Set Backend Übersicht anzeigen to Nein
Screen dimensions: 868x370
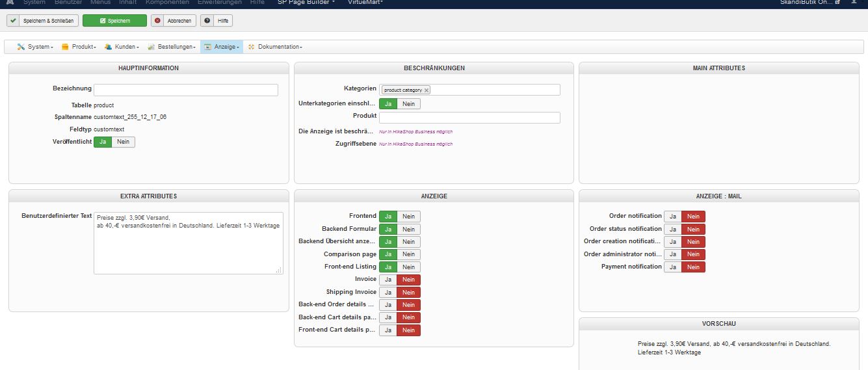pyautogui.click(x=409, y=241)
